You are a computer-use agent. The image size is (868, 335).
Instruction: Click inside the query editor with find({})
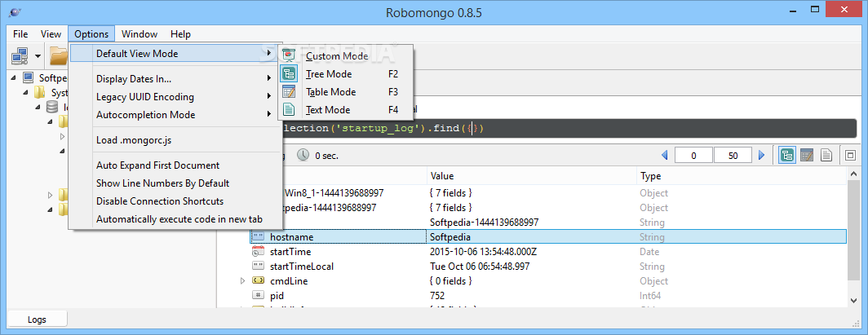[x=569, y=128]
